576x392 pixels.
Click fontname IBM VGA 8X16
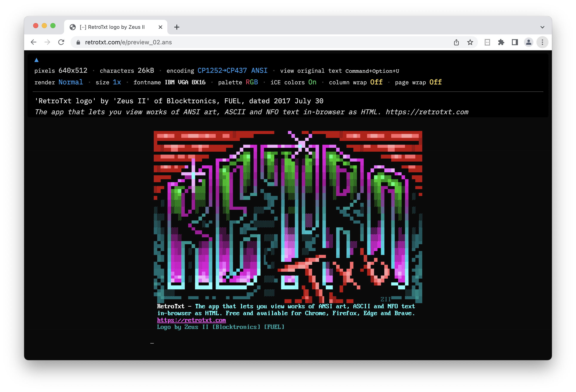185,82
